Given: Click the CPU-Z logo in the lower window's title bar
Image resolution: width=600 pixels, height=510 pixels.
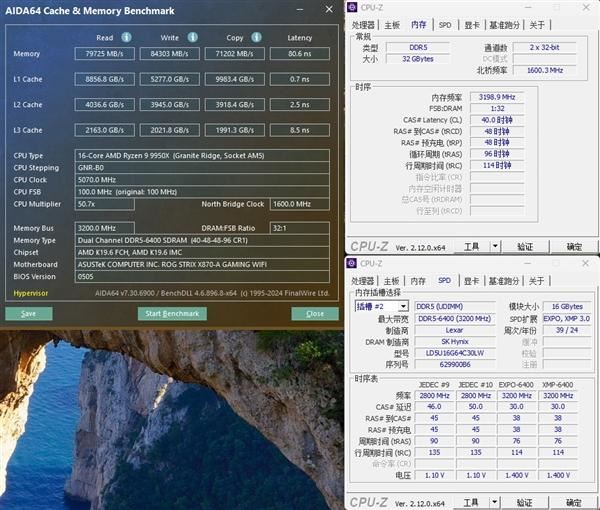Looking at the screenshot, I should click(x=351, y=263).
